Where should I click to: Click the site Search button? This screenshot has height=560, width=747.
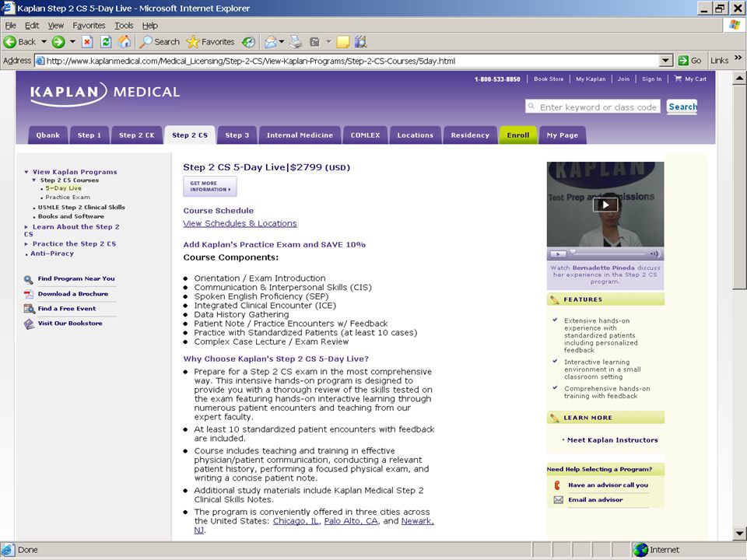682,107
